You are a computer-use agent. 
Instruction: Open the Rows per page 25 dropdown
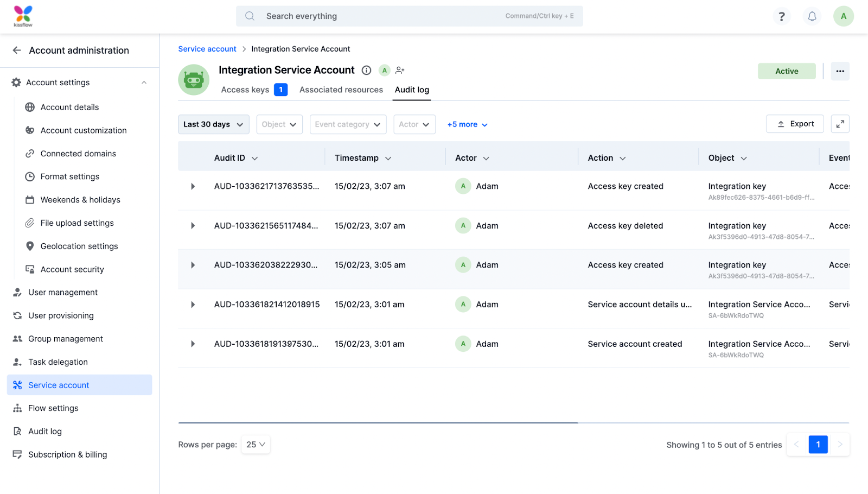(x=256, y=445)
